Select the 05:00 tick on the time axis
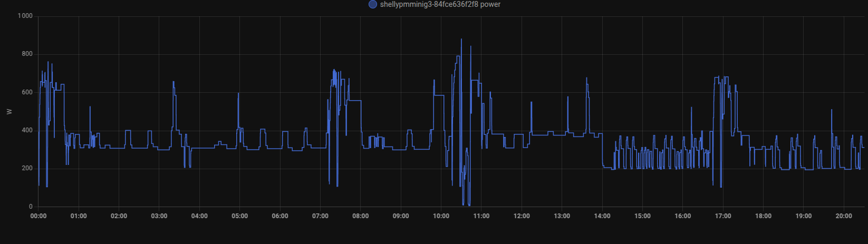This screenshot has height=244, width=868. 239,216
